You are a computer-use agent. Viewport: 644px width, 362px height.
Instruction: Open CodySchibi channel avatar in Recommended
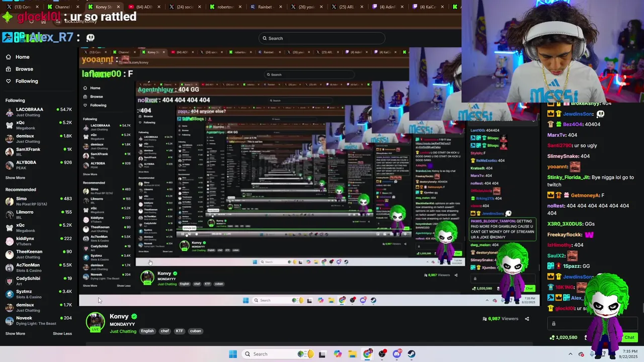(x=10, y=281)
